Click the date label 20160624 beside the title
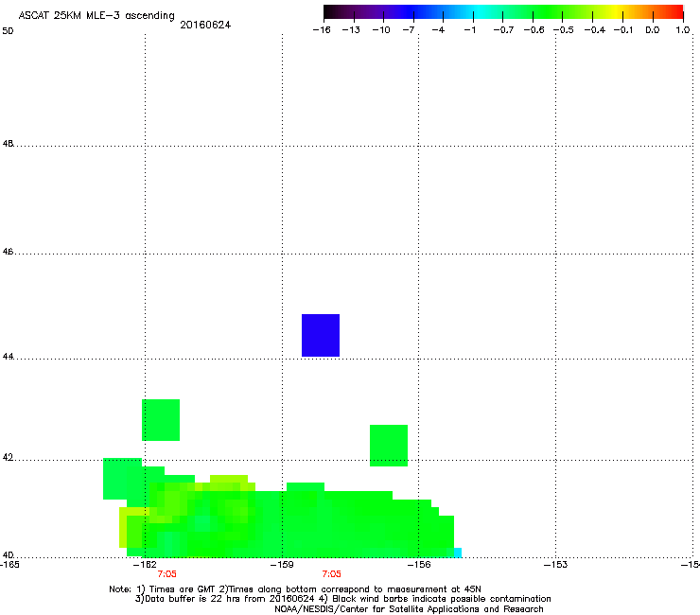This screenshot has height=615, width=700. click(205, 25)
